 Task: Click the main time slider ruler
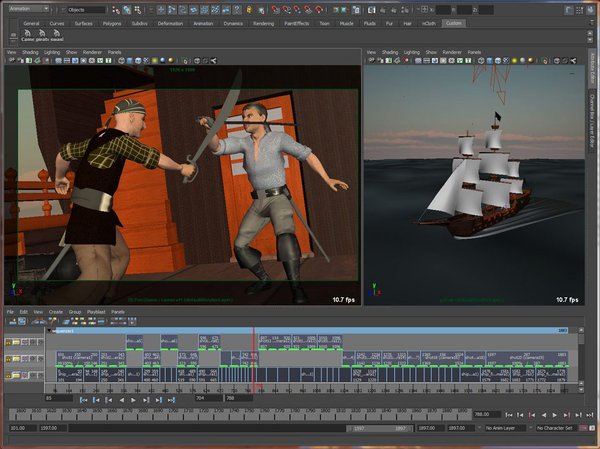240,414
